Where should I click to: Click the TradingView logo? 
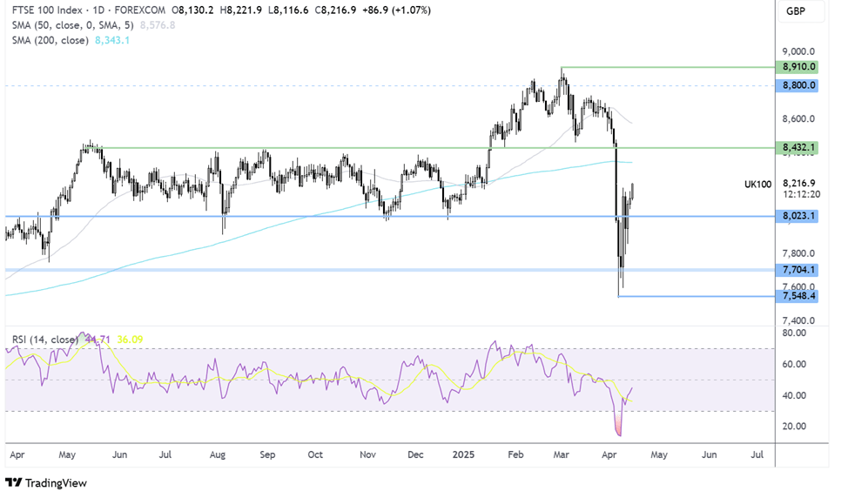pos(46,483)
